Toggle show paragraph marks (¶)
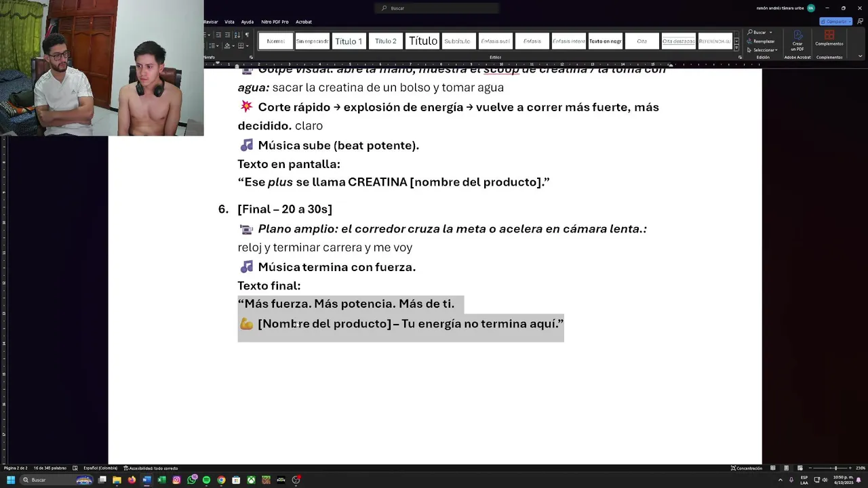The image size is (868, 488). (247, 35)
